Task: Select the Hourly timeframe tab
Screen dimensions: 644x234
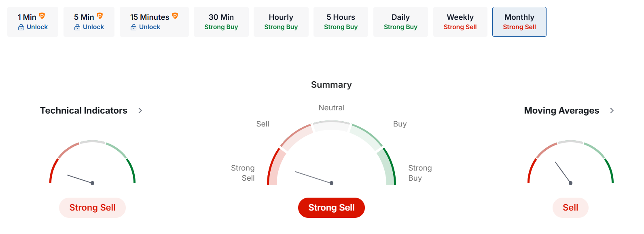Action: (x=281, y=22)
